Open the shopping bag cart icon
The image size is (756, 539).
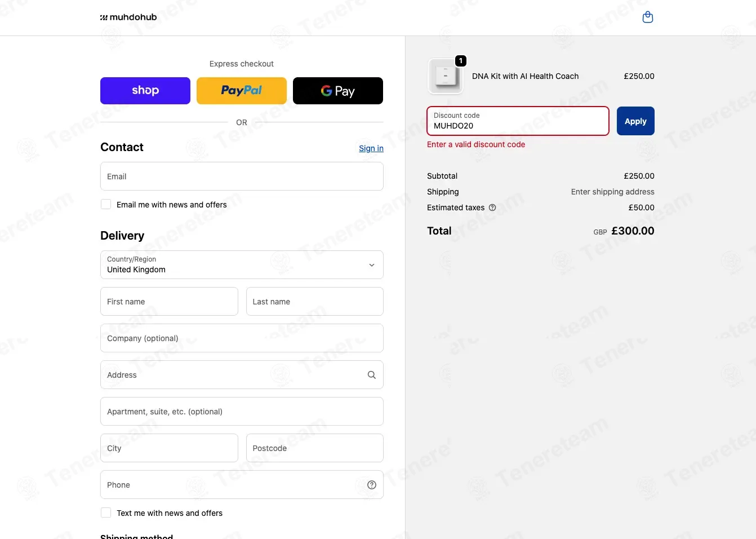tap(648, 17)
